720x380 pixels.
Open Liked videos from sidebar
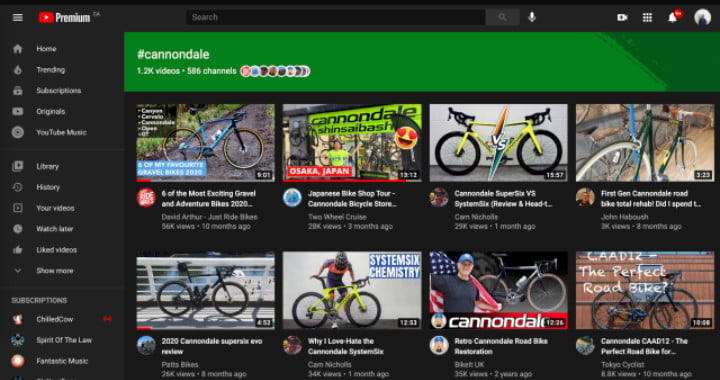62,250
